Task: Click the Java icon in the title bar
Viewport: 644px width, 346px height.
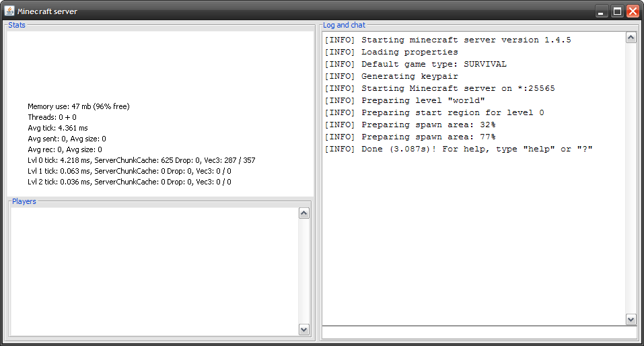Action: click(9, 11)
